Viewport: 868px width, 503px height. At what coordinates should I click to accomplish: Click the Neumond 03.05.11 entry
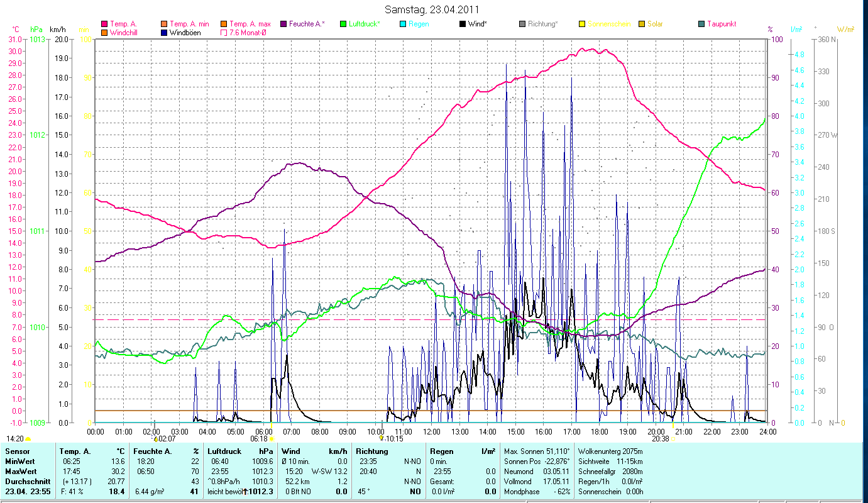click(537, 472)
